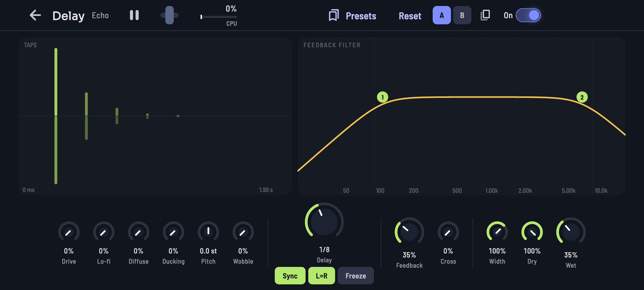The height and width of the screenshot is (290, 644).
Task: Click the 35% Wet value
Action: pyautogui.click(x=571, y=255)
